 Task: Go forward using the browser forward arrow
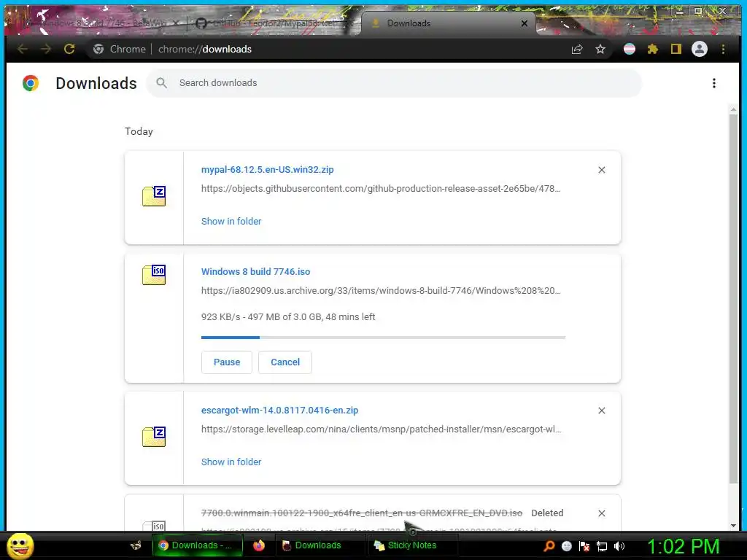point(46,49)
